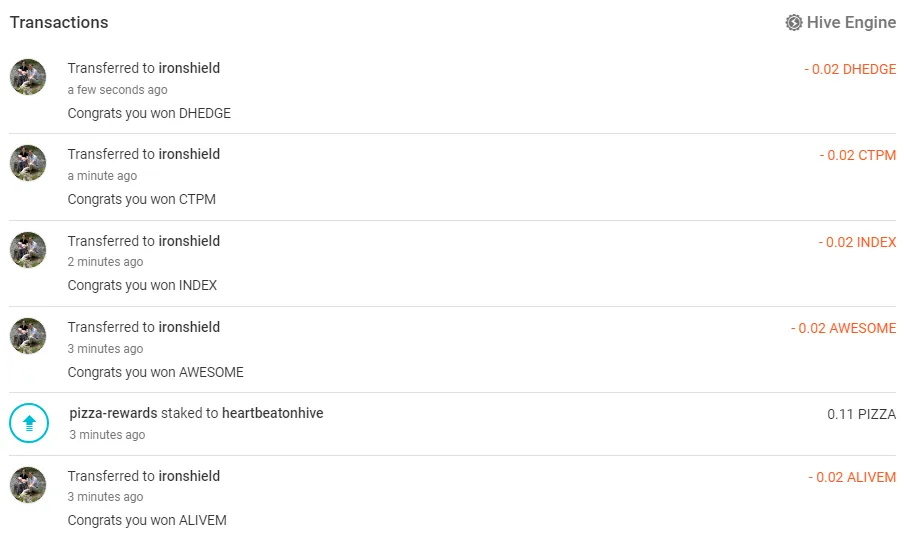Click the -0.02 AWESOME amount

(843, 328)
